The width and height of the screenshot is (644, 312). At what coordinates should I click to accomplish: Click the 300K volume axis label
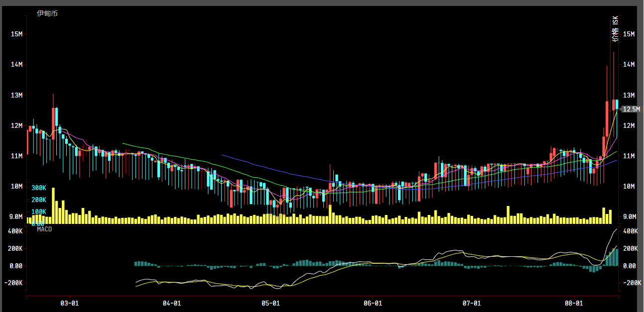click(x=39, y=188)
